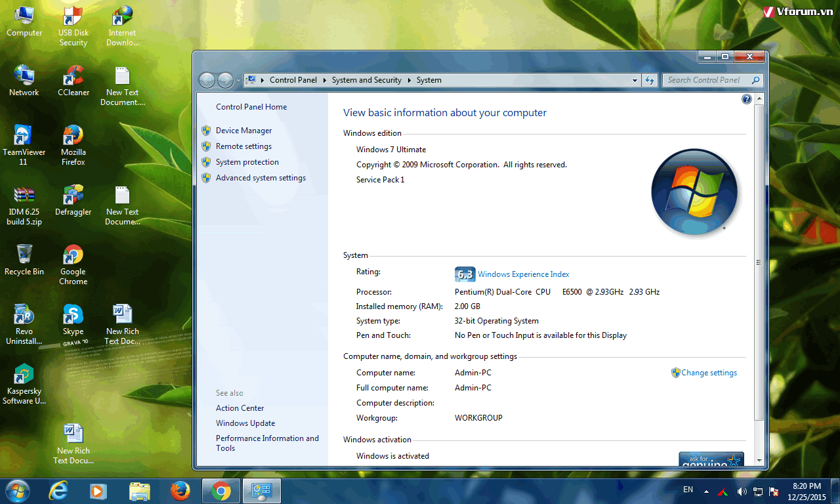Select the Internet Download Manager desktop shortcut
The image size is (840, 504).
(123, 26)
